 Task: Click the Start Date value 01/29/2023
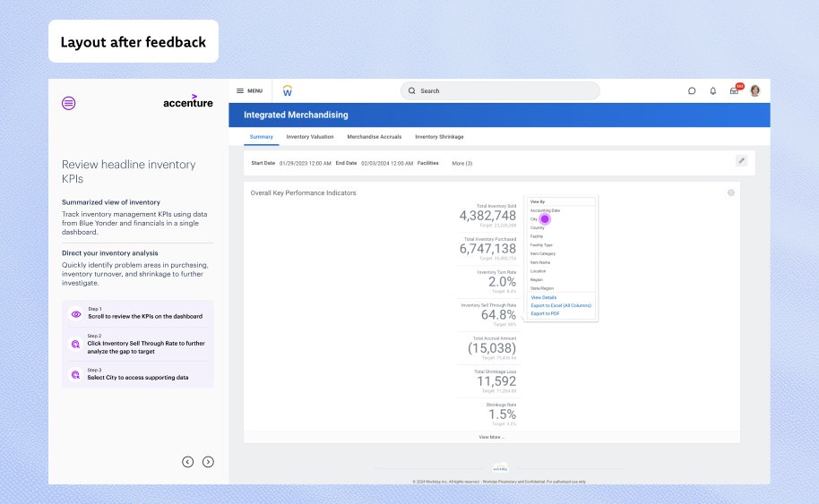[305, 163]
